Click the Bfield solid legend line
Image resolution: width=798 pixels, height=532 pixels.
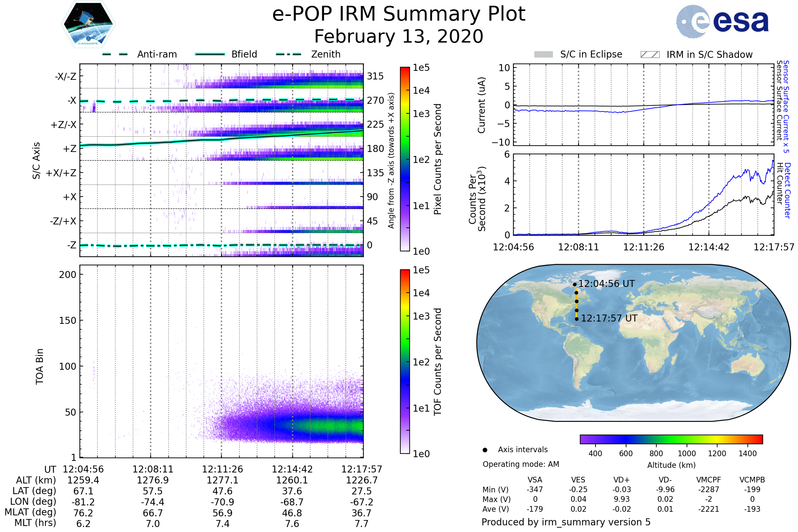210,54
